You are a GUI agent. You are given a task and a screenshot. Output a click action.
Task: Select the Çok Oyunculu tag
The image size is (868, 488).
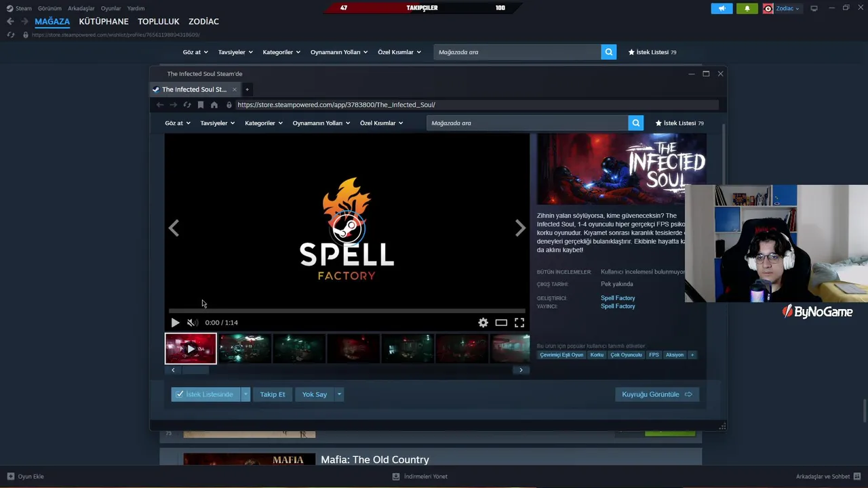626,354
